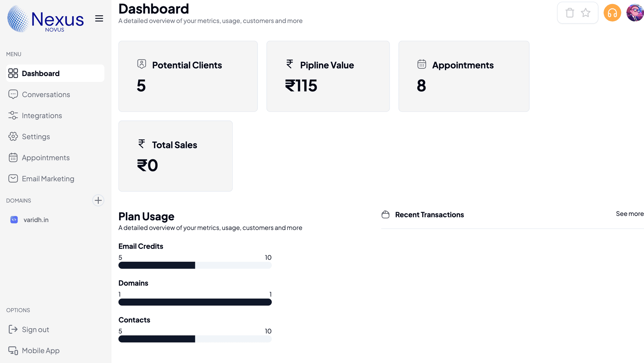
Task: Open support via the orange headphones icon
Action: coord(612,13)
